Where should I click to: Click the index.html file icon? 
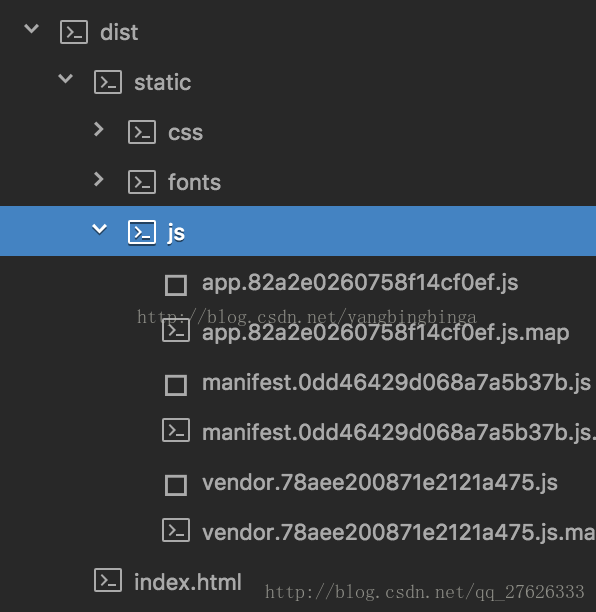click(108, 580)
